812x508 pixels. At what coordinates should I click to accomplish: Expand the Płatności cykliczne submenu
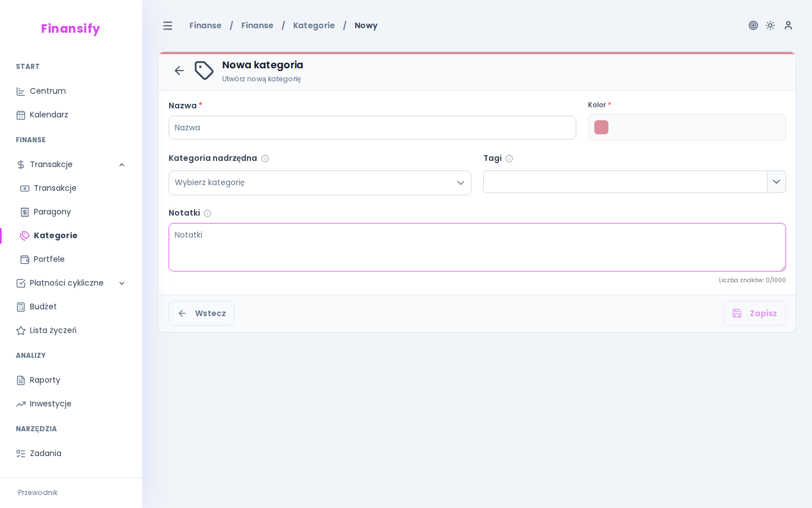[122, 283]
